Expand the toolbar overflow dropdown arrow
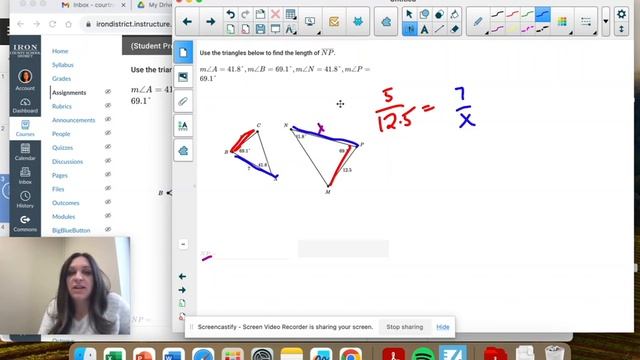 coord(606,22)
